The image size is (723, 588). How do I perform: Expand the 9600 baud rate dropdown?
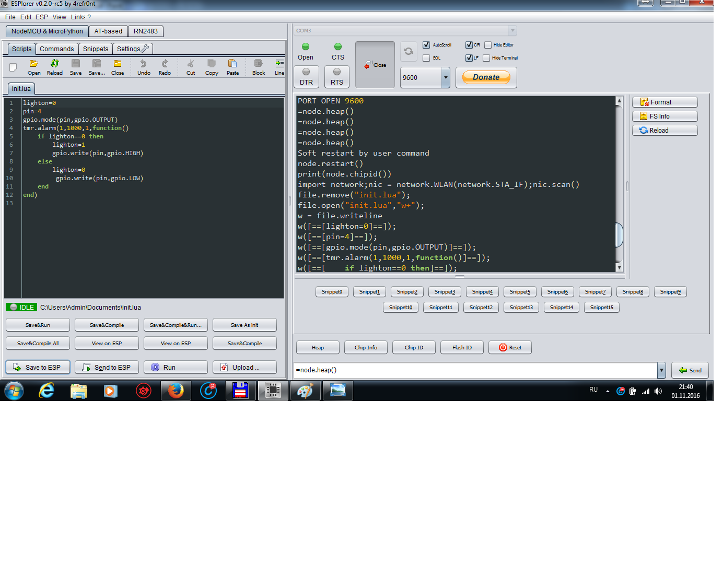(x=446, y=77)
